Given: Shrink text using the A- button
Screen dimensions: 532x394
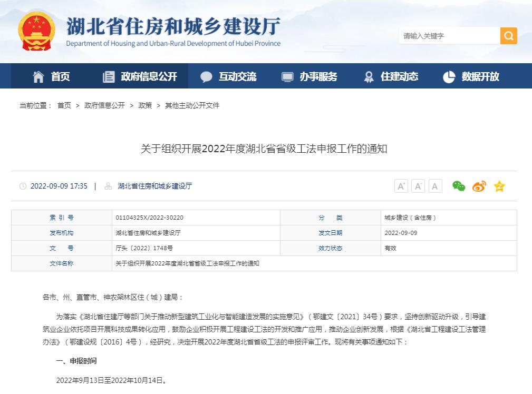Looking at the screenshot, I should 418,185.
